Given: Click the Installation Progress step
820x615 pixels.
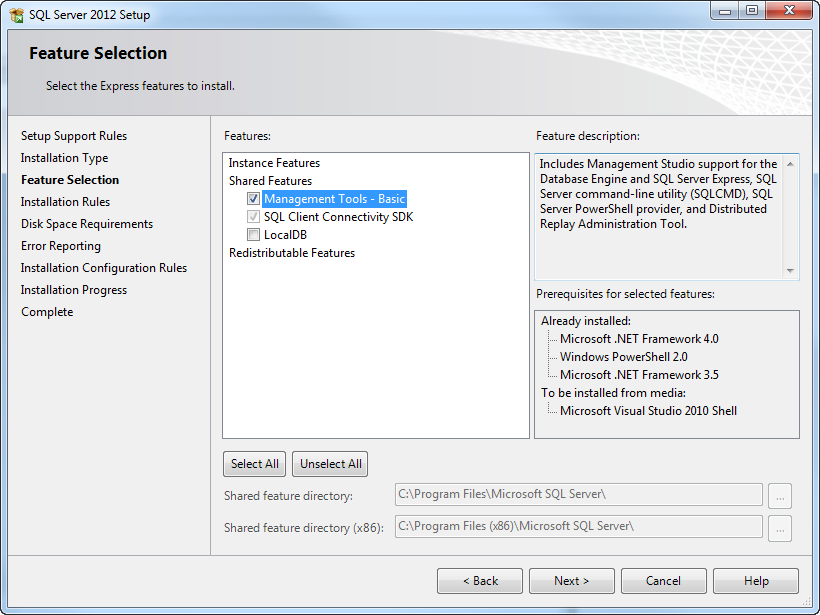Looking at the screenshot, I should click(74, 290).
